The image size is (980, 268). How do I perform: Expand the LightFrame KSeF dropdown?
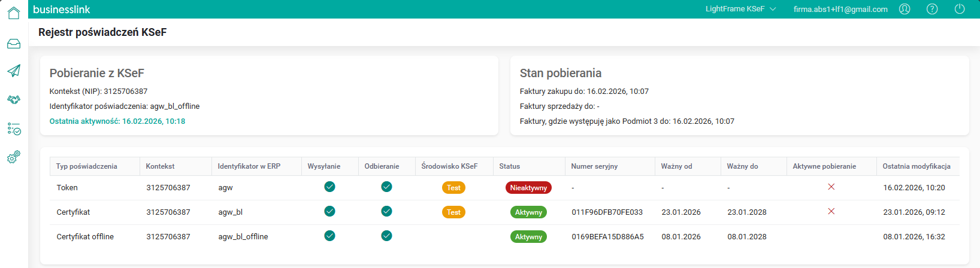coord(740,9)
